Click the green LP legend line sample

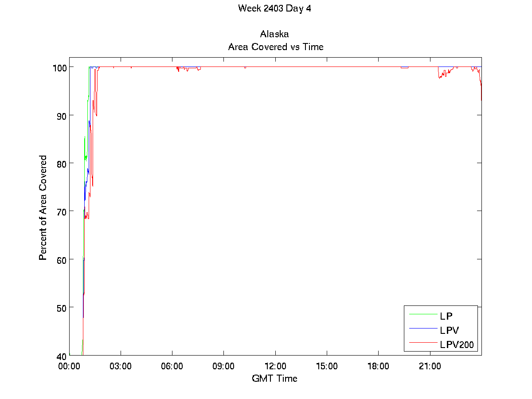click(x=422, y=314)
